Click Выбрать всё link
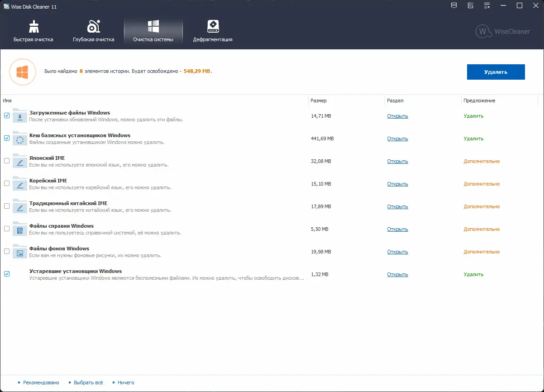The width and height of the screenshot is (544, 392). 88,382
